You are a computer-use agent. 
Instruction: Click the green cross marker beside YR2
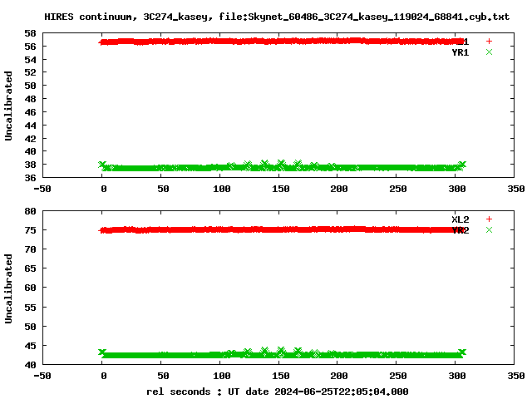489,230
